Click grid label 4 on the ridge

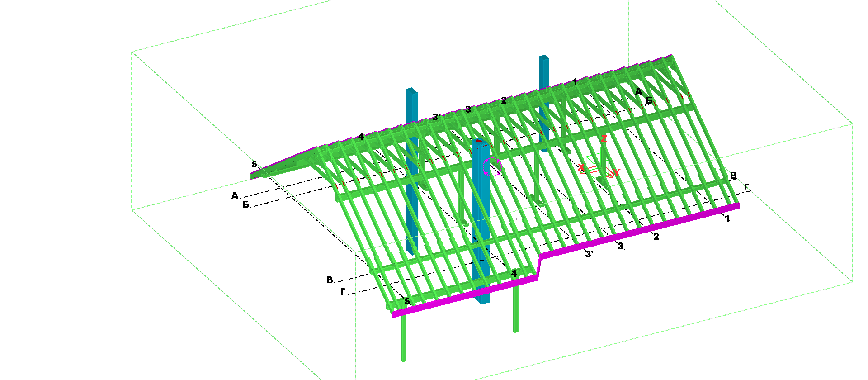(x=361, y=136)
